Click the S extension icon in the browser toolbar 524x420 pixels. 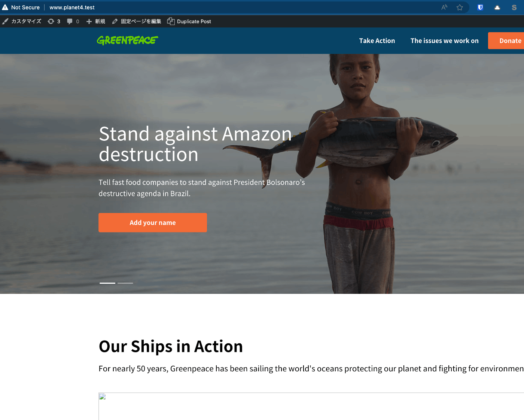tap(514, 7)
